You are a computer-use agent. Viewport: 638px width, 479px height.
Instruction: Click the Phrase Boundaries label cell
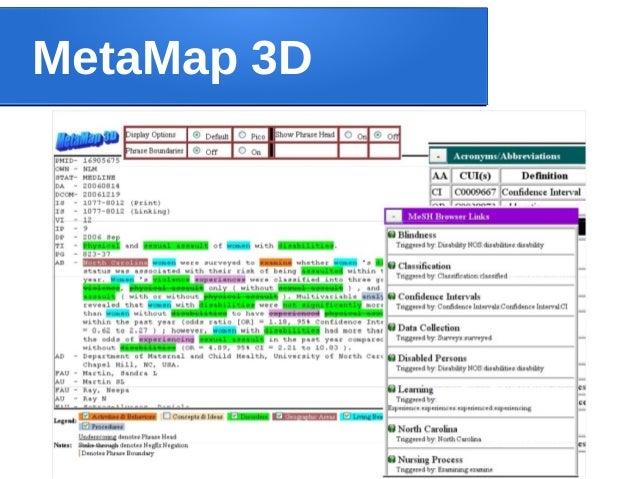click(155, 151)
